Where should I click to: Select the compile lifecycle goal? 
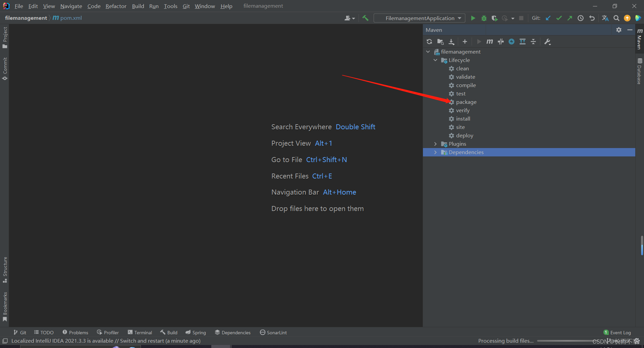466,85
